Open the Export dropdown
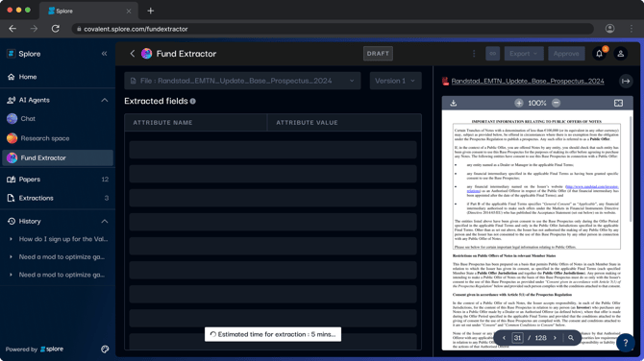 pos(524,54)
